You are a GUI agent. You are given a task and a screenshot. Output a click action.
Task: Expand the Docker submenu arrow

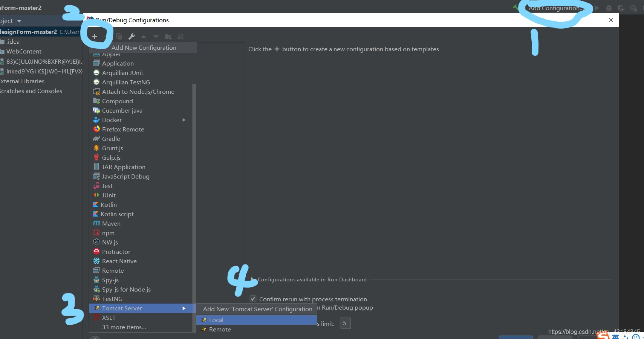click(184, 120)
